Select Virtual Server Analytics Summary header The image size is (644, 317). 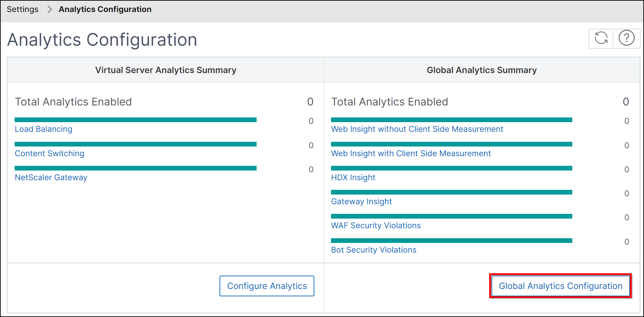166,70
